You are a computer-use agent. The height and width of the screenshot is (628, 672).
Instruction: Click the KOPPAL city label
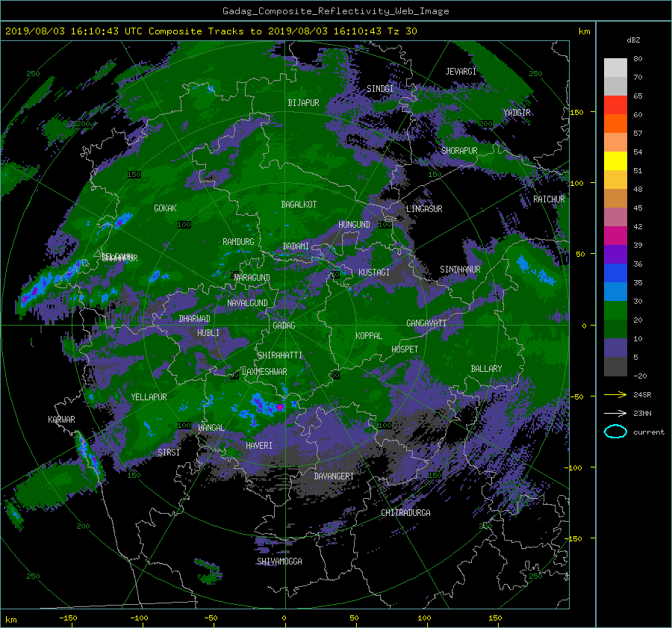pyautogui.click(x=369, y=335)
